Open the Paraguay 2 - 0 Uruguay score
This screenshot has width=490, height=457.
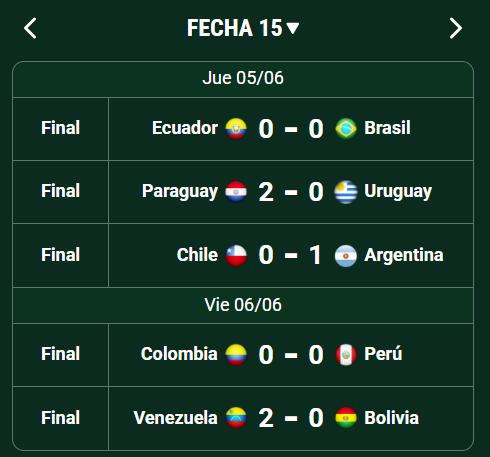(x=291, y=192)
